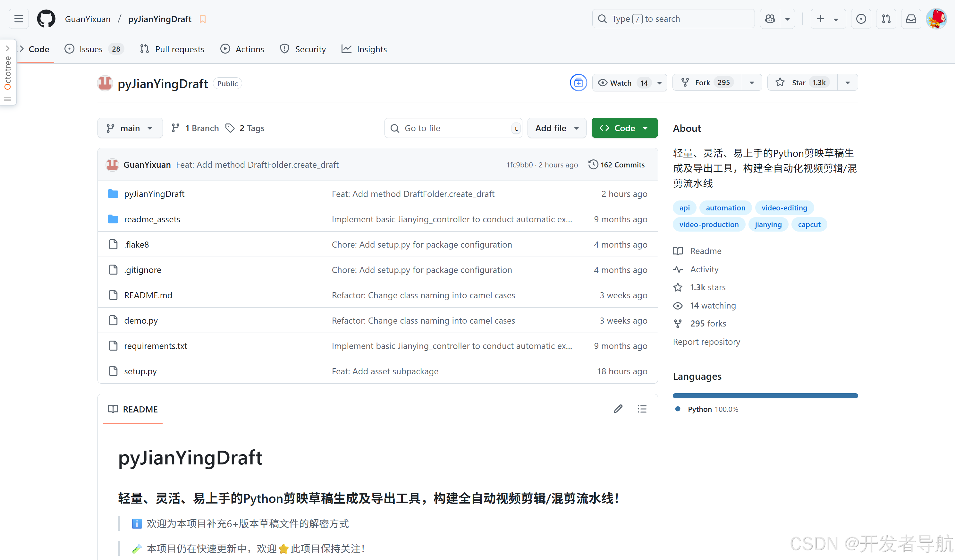This screenshot has height=560, width=955.
Task: Click the Go to file search box
Action: [453, 128]
